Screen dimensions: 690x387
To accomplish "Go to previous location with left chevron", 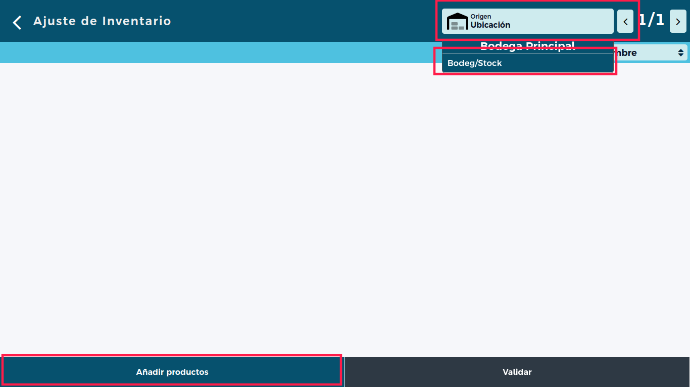I will coord(625,22).
